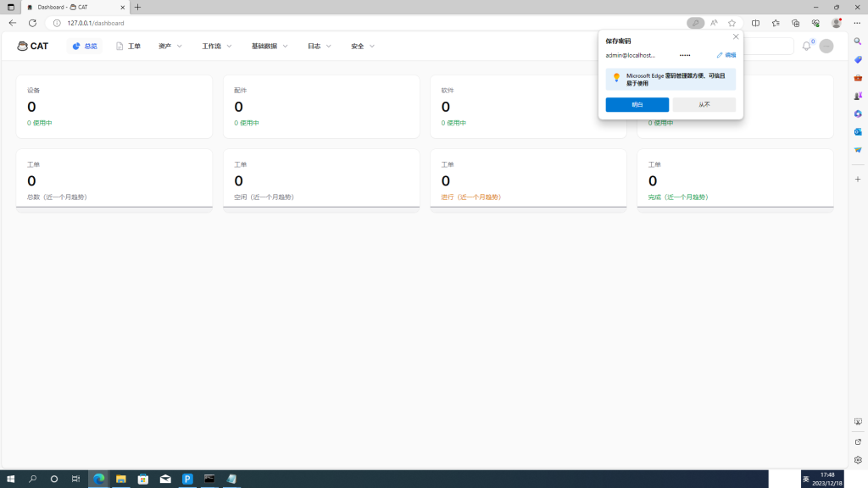Open the Windows Start menu
This screenshot has height=488, width=868.
10,480
